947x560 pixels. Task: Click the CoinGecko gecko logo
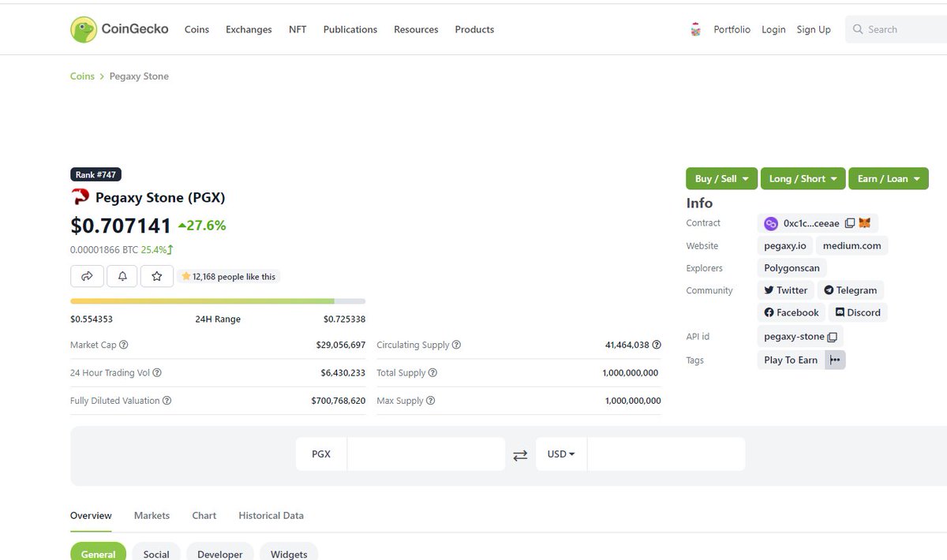tap(84, 29)
